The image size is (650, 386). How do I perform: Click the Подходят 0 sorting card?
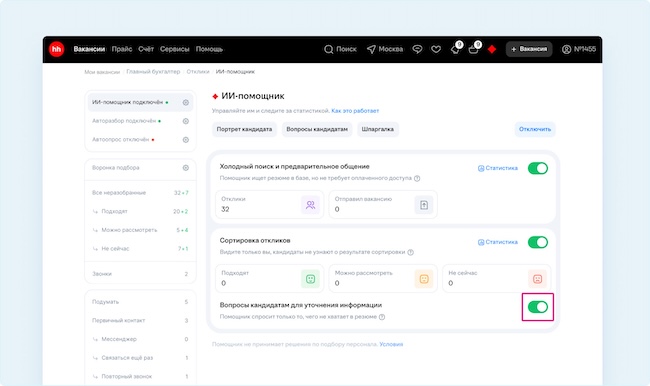[269, 279]
